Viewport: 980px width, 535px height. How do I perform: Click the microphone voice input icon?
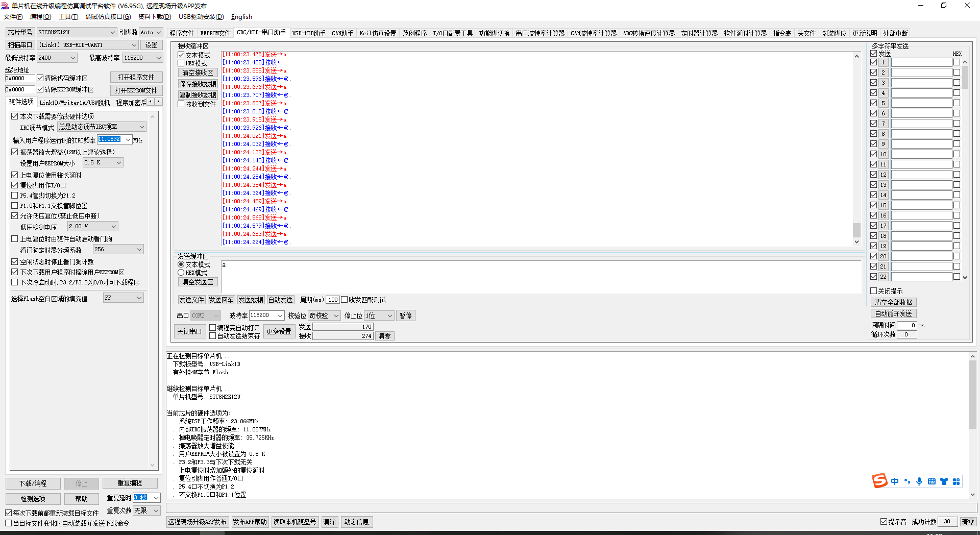click(x=919, y=481)
